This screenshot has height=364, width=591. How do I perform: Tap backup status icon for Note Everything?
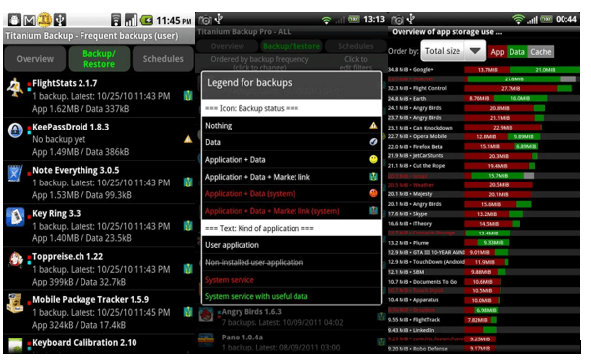pyautogui.click(x=188, y=182)
